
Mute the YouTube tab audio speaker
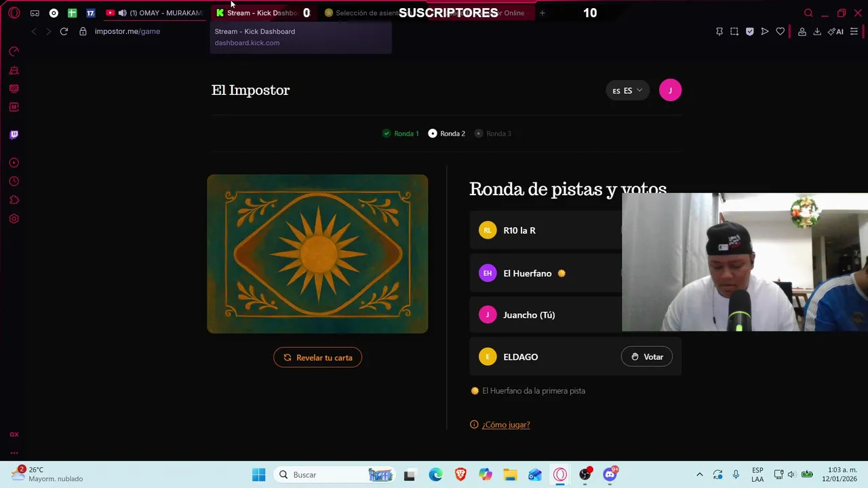pos(122,13)
